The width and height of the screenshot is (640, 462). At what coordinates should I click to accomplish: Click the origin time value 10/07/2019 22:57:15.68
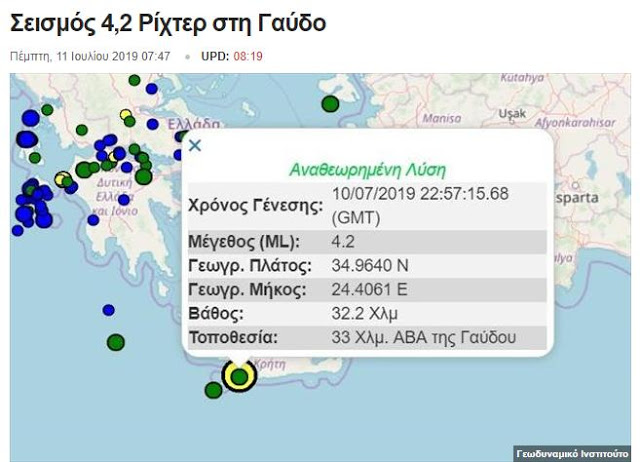pyautogui.click(x=420, y=194)
